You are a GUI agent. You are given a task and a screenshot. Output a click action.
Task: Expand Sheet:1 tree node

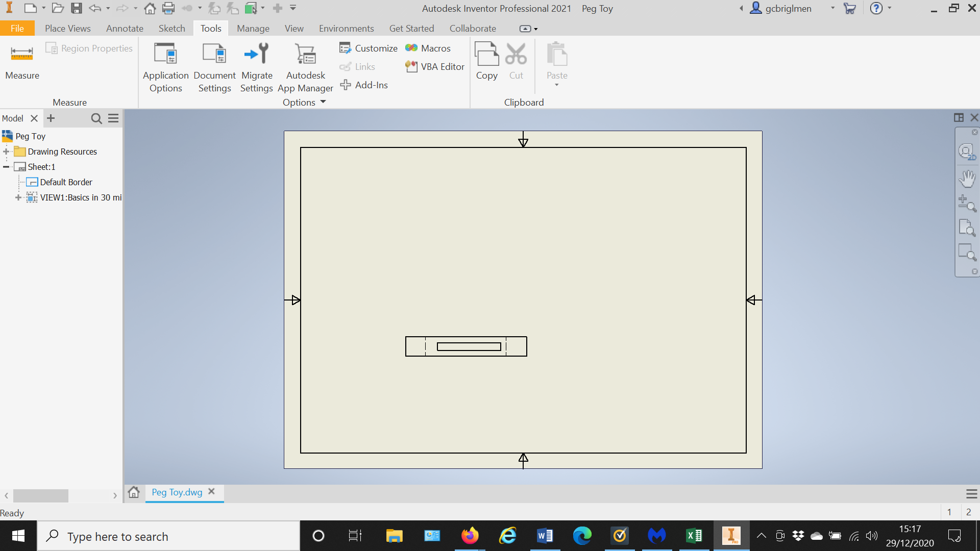pyautogui.click(x=7, y=166)
